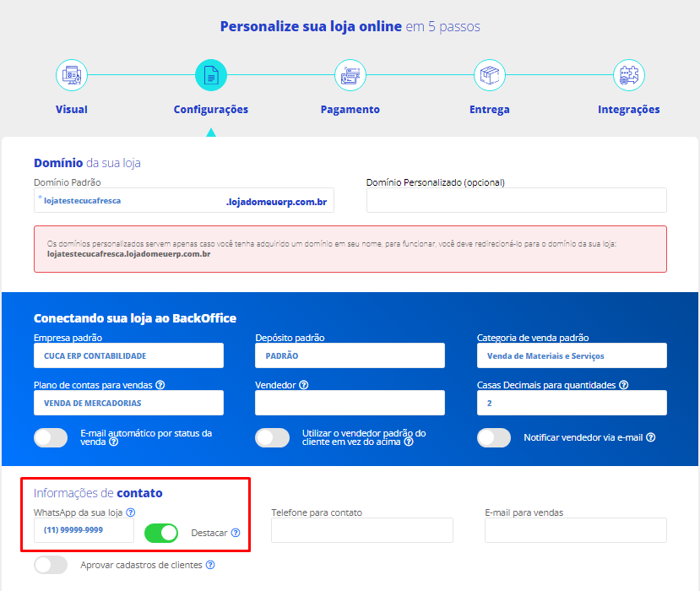Open the empty Vendedor selector
700x591 pixels.
tap(350, 403)
